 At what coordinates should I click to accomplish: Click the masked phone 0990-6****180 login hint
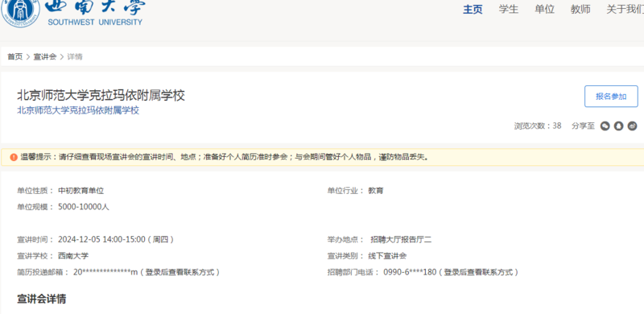pos(451,272)
